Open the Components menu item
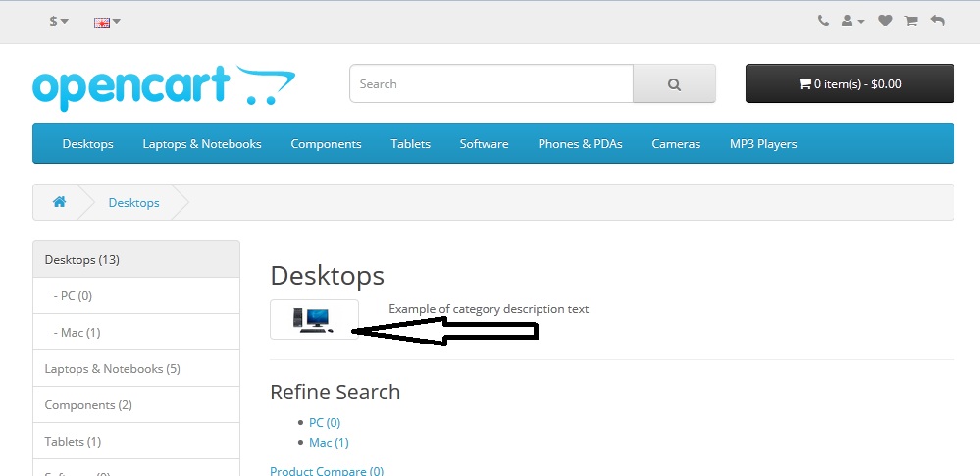Screen dimensions: 980x476 327,144
